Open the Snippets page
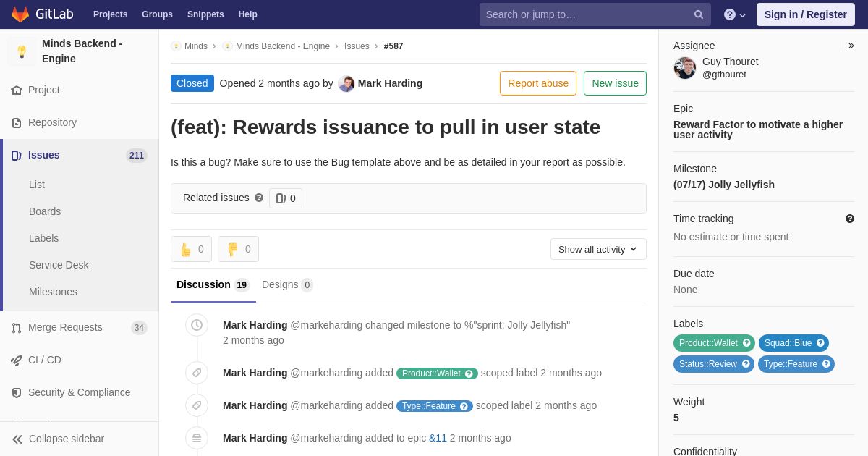The width and height of the screenshot is (868, 456). click(x=205, y=14)
